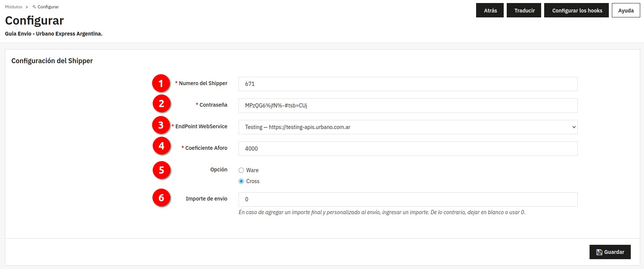Viewport: 644px width, 269px height.
Task: Save settings with the Guardar button
Action: tap(610, 252)
